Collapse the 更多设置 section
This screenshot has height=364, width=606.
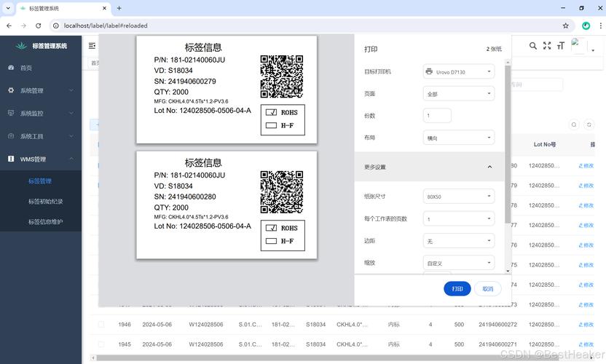429,167
